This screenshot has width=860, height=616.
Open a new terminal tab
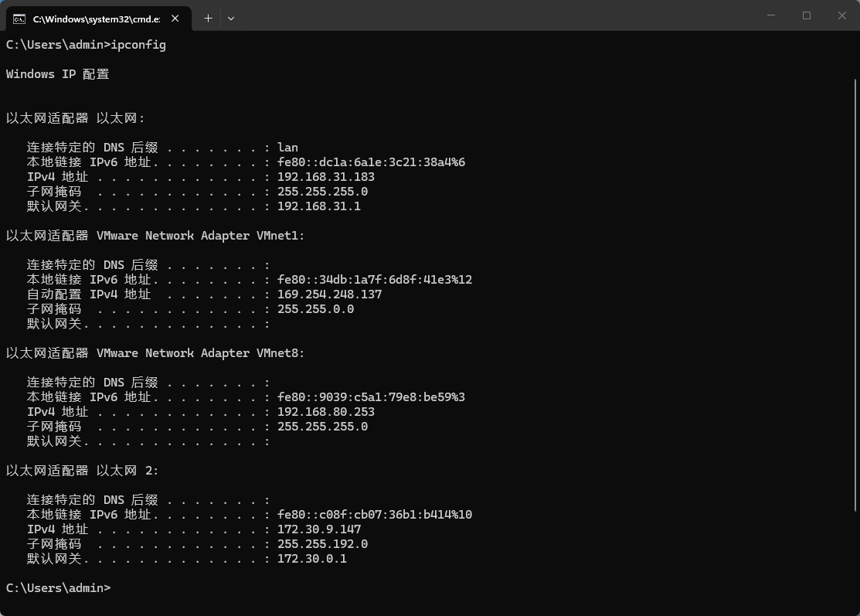(208, 18)
